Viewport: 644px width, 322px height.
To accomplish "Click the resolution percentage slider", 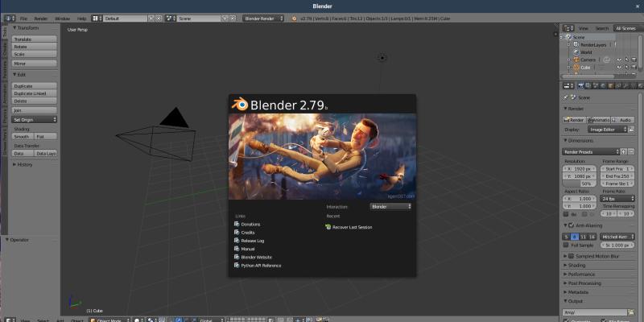I will (x=581, y=184).
